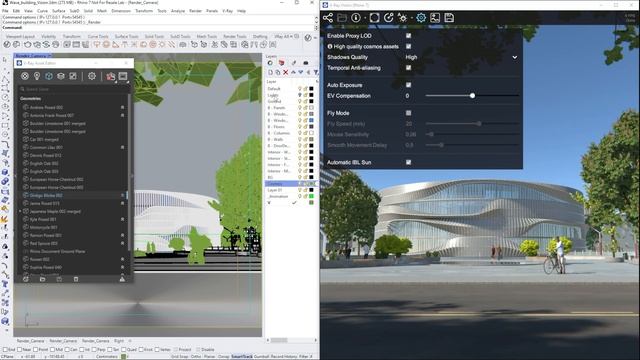Image resolution: width=640 pixels, height=360 pixels.
Task: Toggle Automatic IBL Sun checkbox
Action: 409,162
